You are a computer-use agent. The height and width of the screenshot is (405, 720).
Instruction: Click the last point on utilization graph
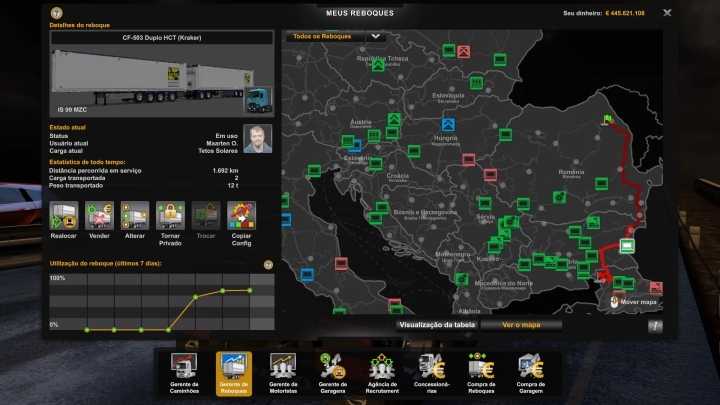[250, 290]
